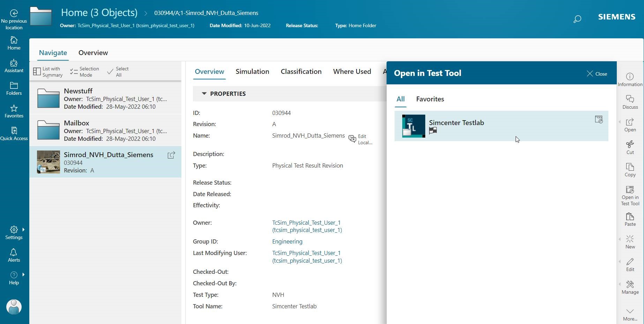Collapse the Properties section
The image size is (644, 324).
(x=204, y=93)
